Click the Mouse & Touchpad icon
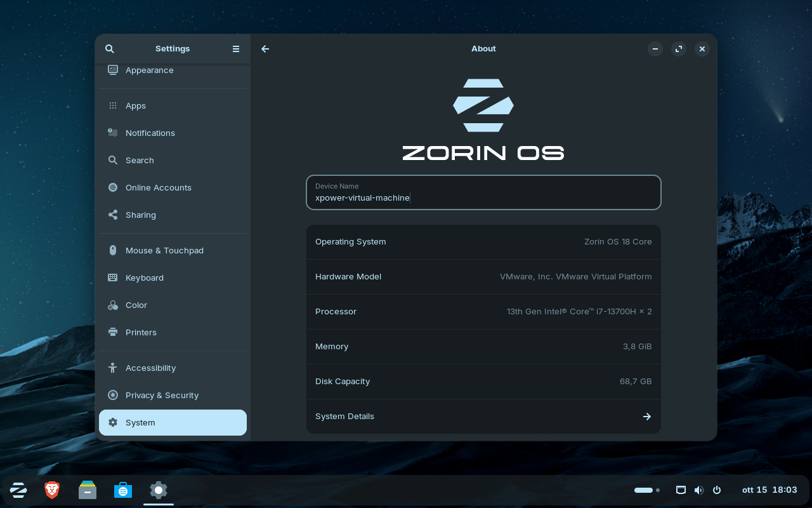The height and width of the screenshot is (508, 812). tap(113, 250)
